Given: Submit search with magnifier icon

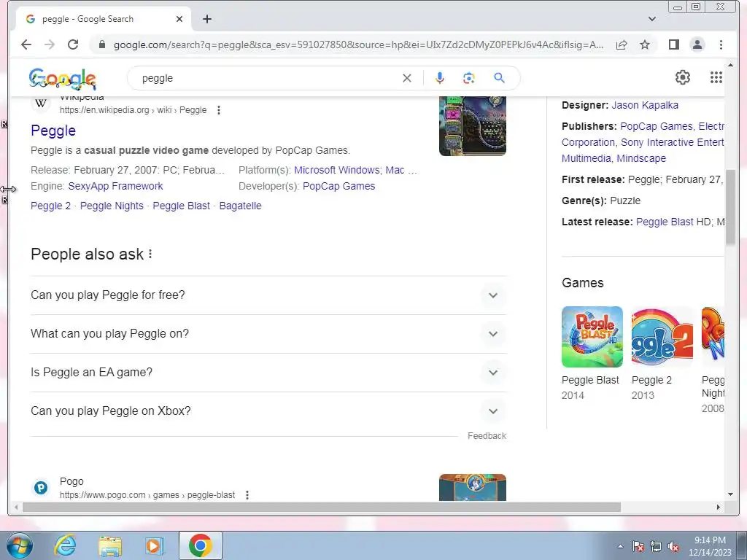Looking at the screenshot, I should (x=499, y=77).
